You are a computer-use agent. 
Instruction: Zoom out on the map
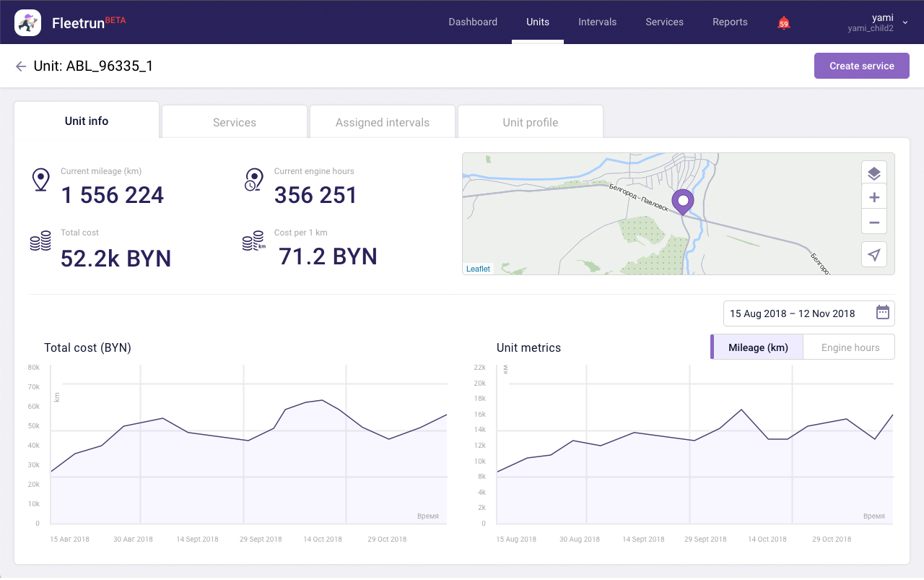click(x=873, y=222)
